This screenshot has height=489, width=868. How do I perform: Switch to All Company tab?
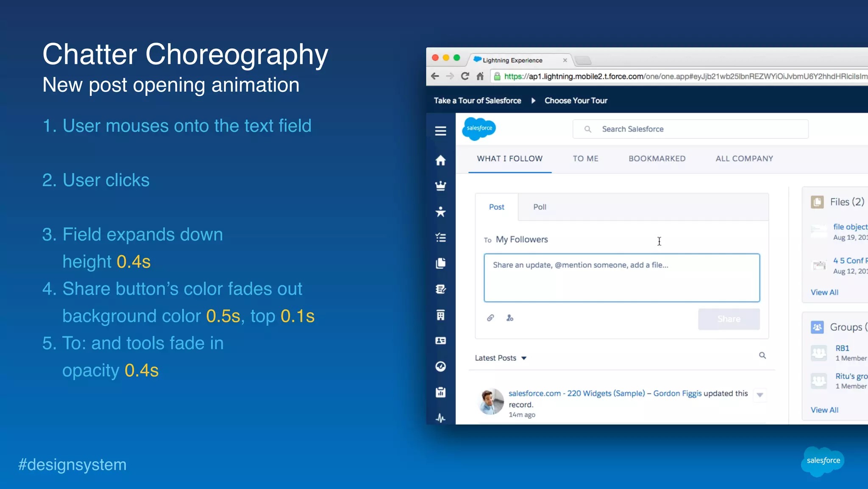coord(744,159)
